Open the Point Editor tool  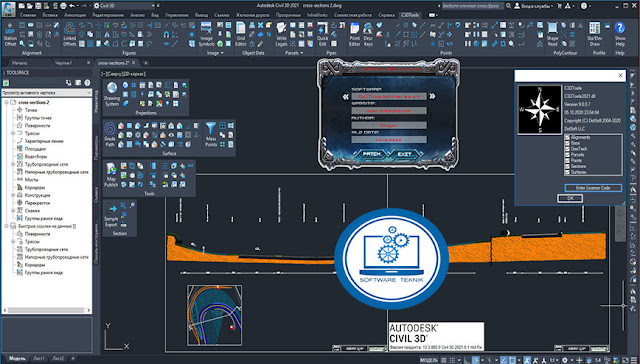[x=355, y=34]
